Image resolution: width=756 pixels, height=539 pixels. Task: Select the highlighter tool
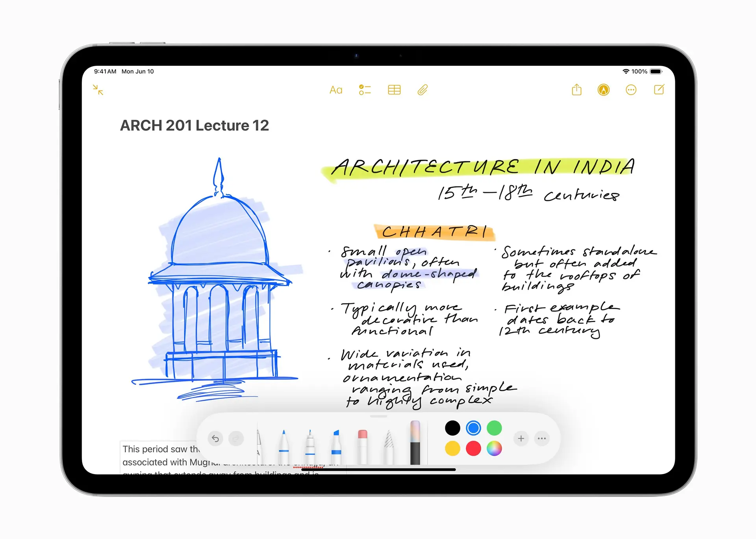336,441
